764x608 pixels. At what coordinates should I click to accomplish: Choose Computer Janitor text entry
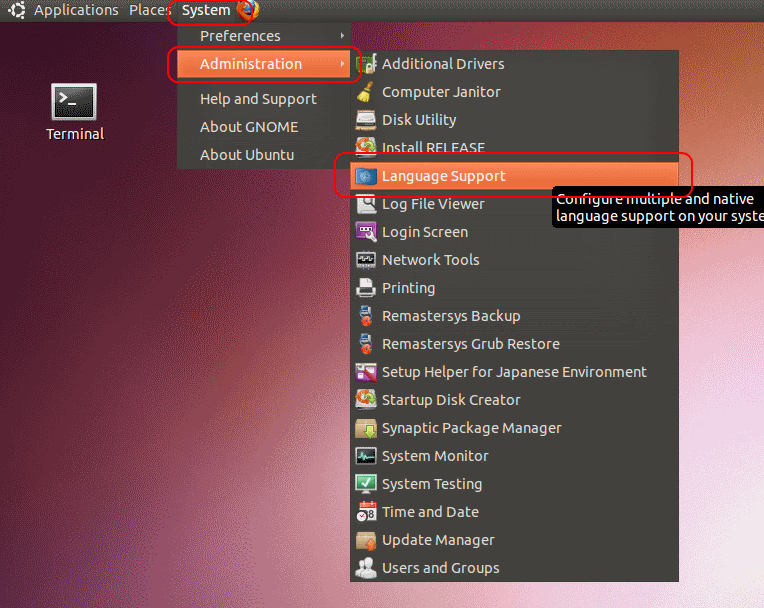pyautogui.click(x=441, y=92)
